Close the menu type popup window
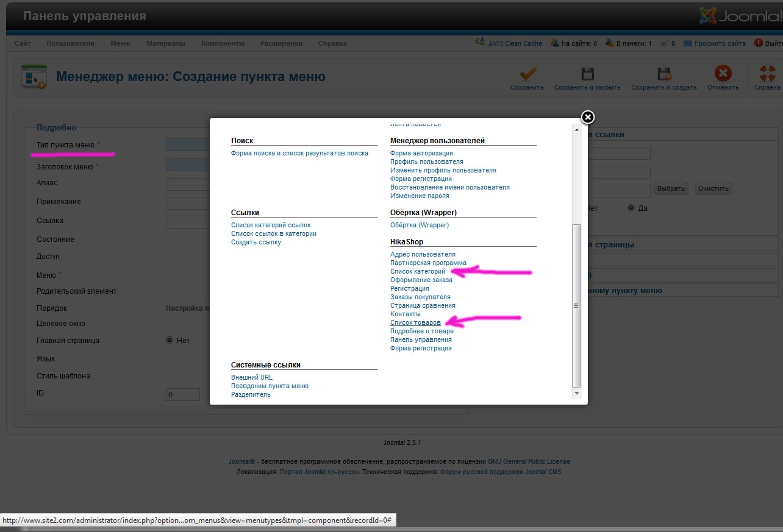 (x=587, y=117)
